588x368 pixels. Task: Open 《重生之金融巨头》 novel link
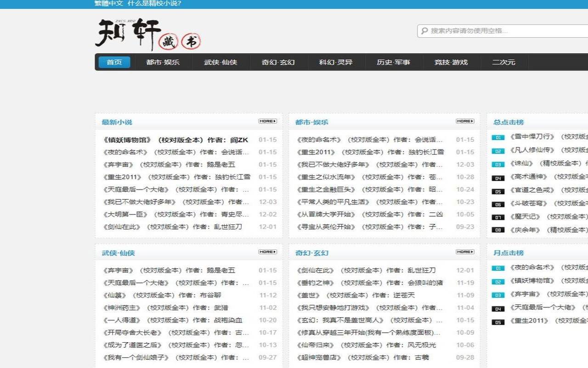click(x=369, y=190)
